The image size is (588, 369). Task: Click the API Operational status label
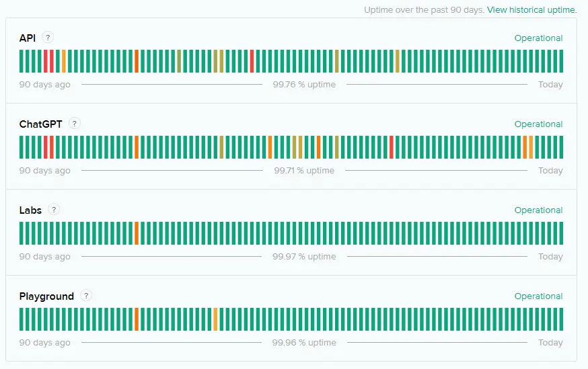tap(538, 38)
